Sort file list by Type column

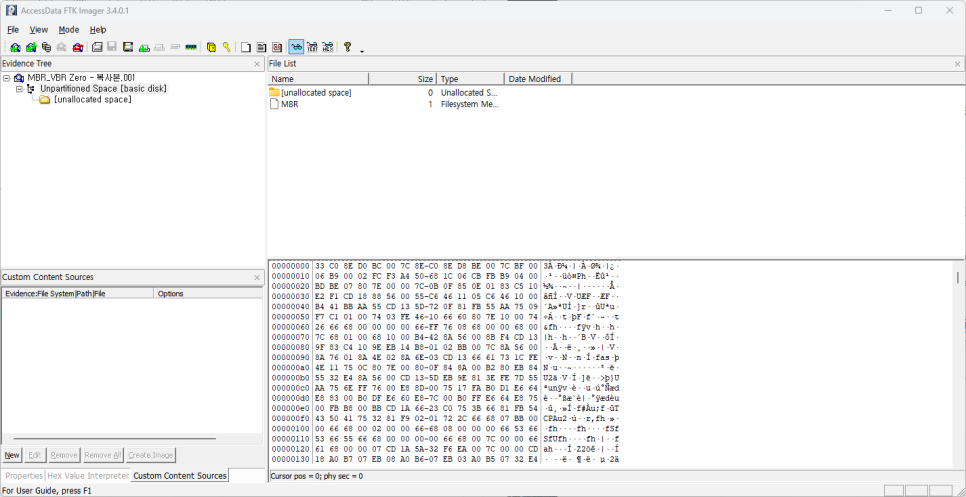coord(471,79)
